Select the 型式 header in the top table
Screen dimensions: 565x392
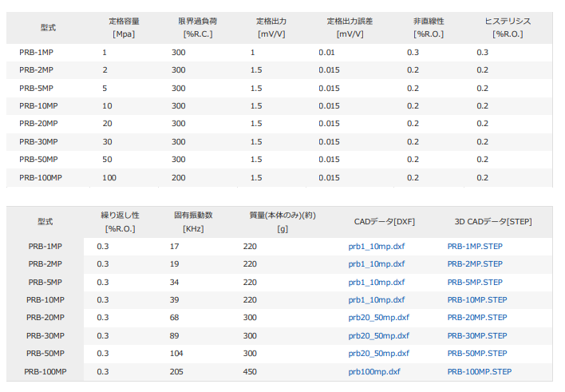tap(48, 28)
